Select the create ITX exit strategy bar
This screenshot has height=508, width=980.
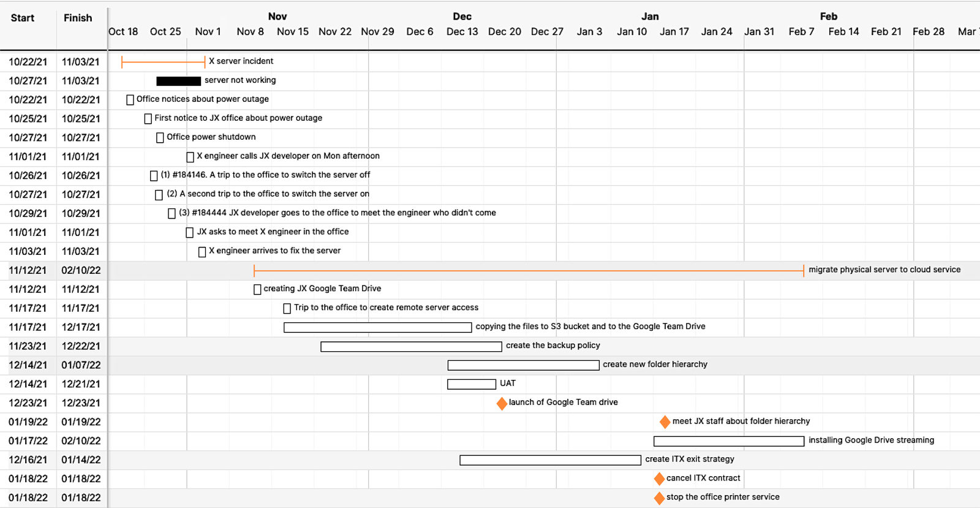tap(551, 460)
